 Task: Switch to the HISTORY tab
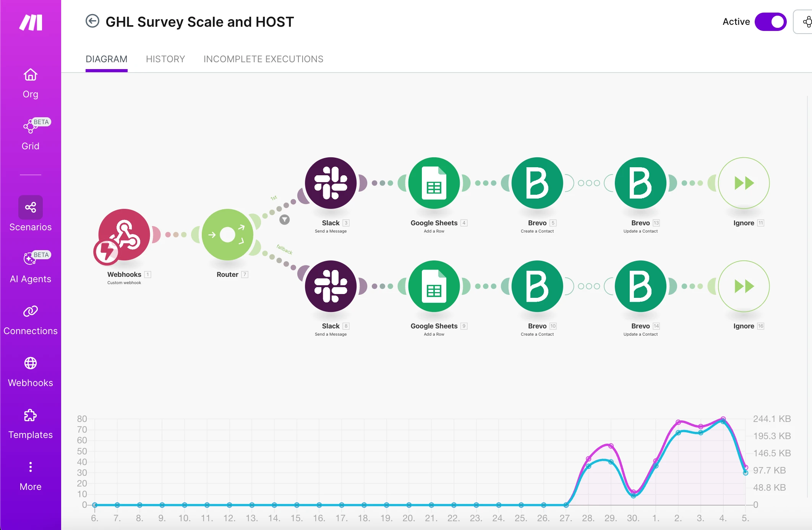click(x=165, y=59)
